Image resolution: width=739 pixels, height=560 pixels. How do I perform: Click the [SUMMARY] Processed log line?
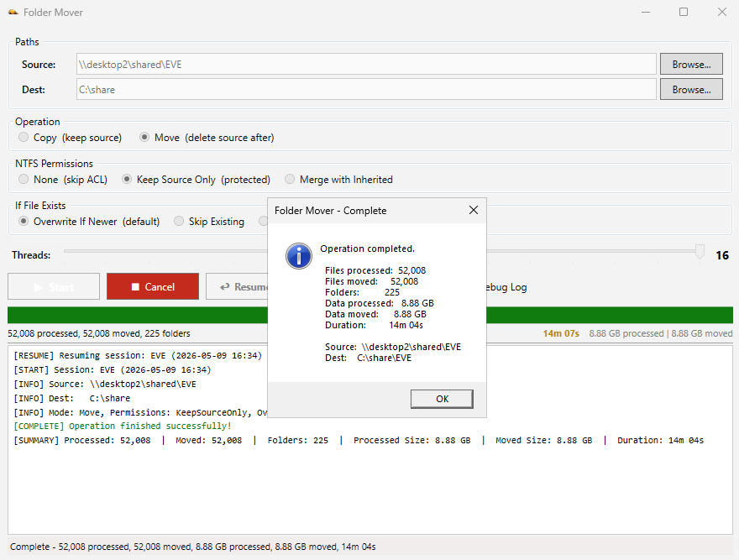coord(359,440)
